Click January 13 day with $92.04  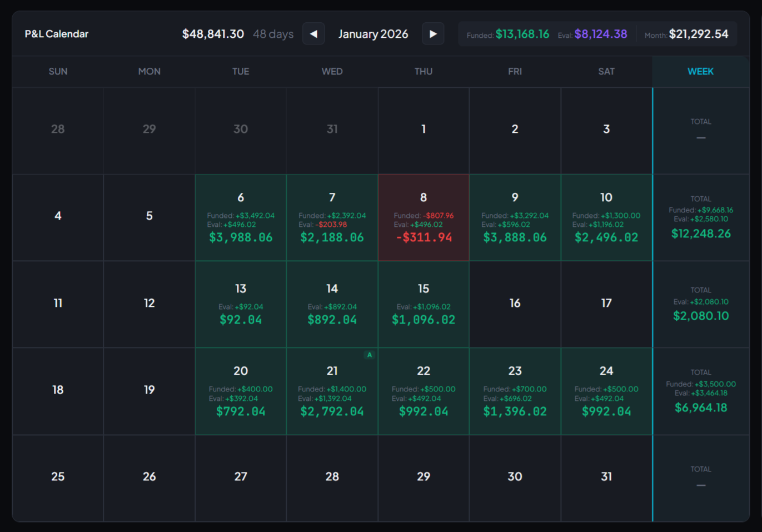[241, 305]
